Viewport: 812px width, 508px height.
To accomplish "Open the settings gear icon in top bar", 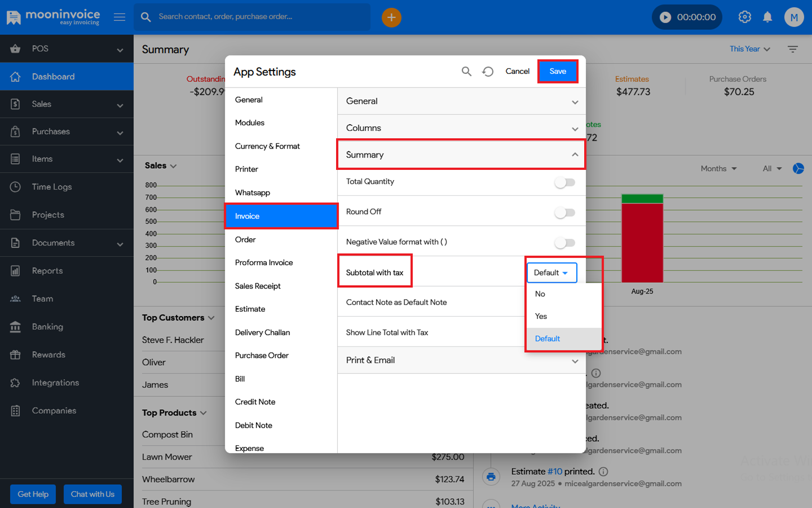I will tap(744, 17).
